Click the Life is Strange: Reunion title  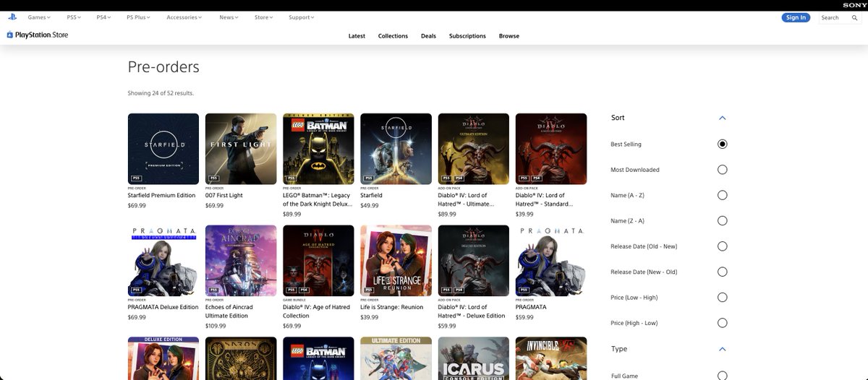click(391, 307)
